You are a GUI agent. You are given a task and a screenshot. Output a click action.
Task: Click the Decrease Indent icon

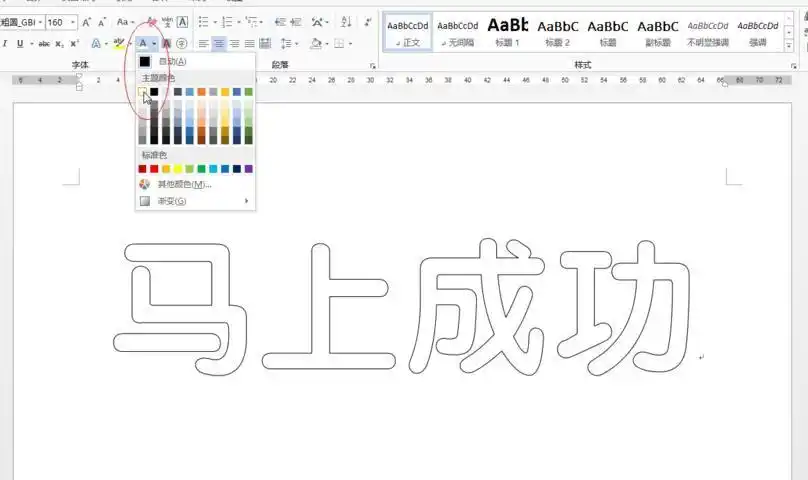coord(280,22)
